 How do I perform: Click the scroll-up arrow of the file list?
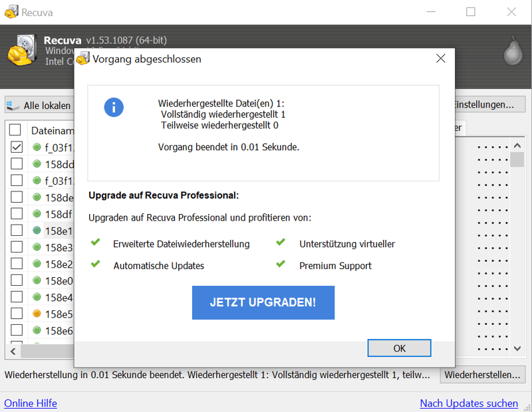coord(517,146)
